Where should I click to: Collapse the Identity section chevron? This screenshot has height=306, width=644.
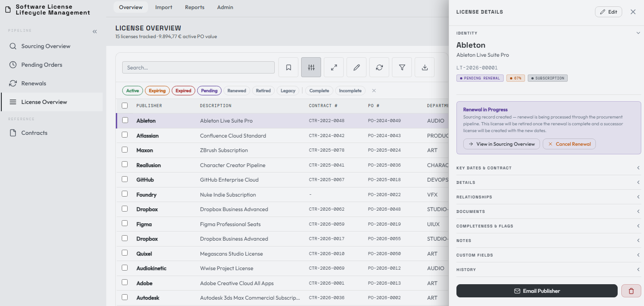pos(638,33)
